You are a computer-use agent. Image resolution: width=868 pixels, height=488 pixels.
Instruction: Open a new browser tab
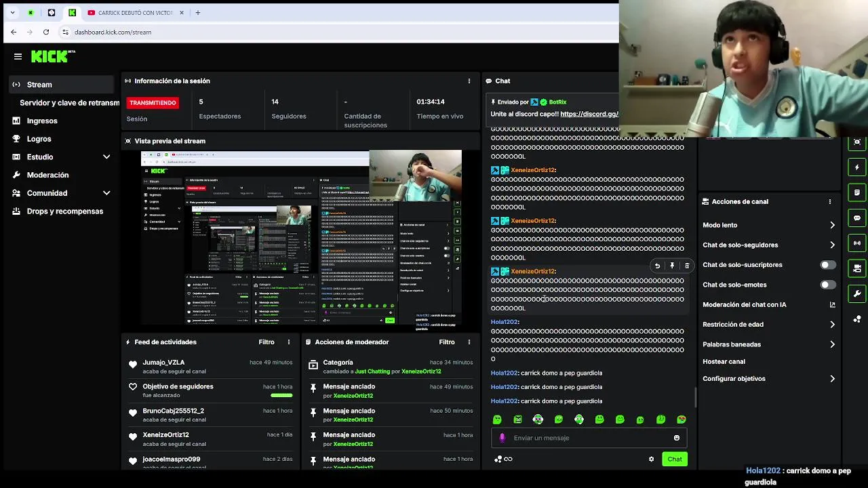198,13
